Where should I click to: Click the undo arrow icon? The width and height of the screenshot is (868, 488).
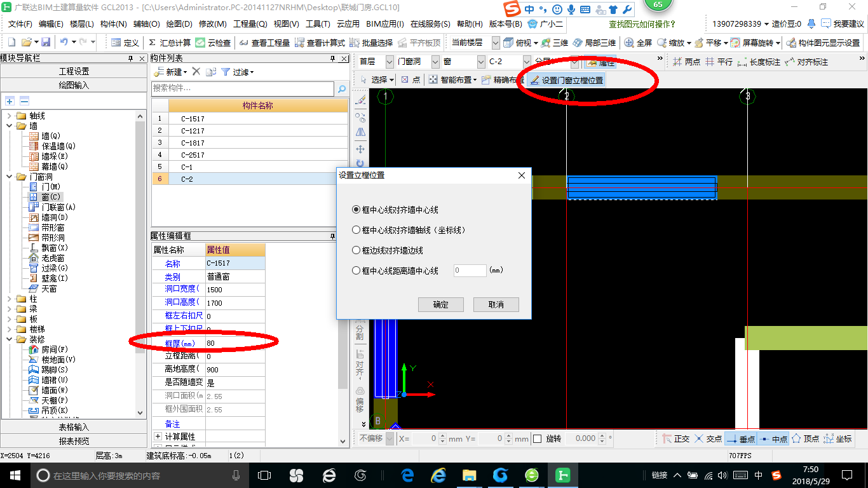pos(64,43)
